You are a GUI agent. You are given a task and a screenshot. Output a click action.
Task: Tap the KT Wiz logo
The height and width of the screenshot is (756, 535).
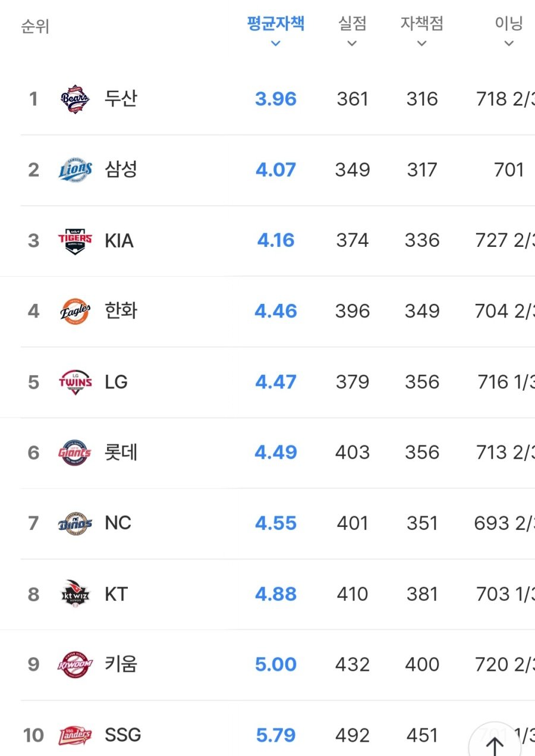coord(75,594)
